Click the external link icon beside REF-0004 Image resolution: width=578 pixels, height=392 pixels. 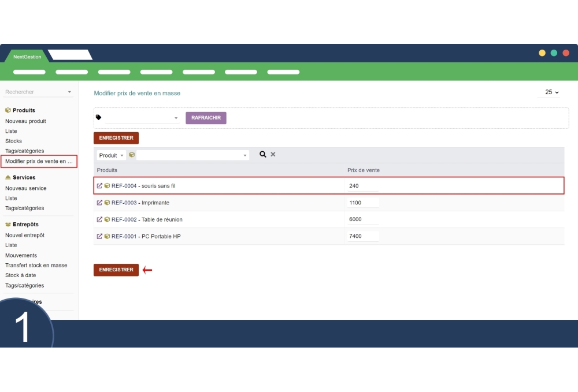99,185
